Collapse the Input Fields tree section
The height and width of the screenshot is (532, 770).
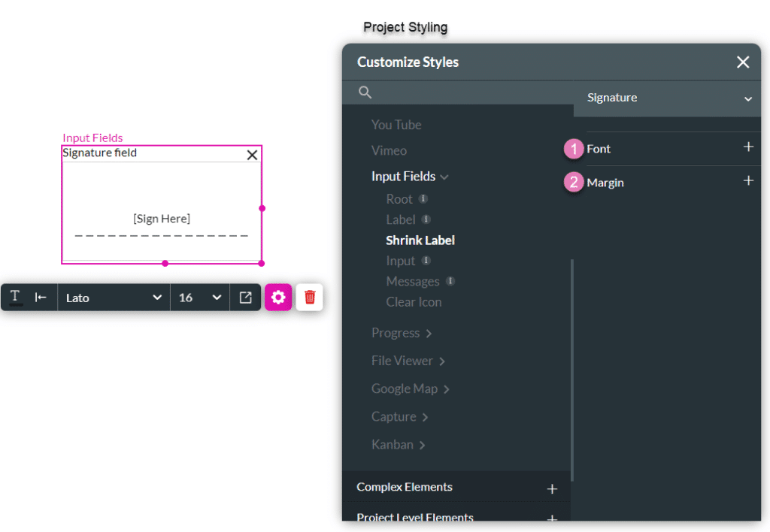pyautogui.click(x=444, y=176)
